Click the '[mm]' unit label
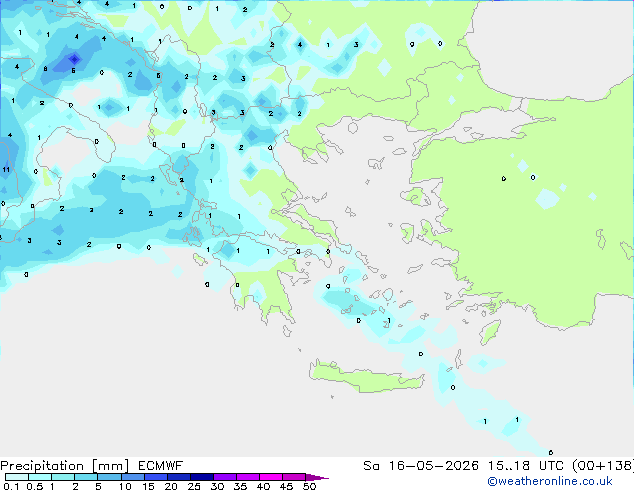Screen dimensions: 634x490 (110, 466)
